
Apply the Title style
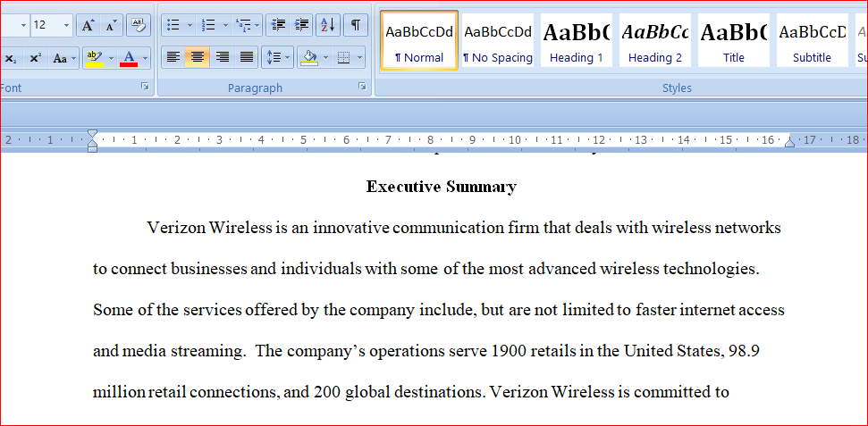click(x=734, y=40)
